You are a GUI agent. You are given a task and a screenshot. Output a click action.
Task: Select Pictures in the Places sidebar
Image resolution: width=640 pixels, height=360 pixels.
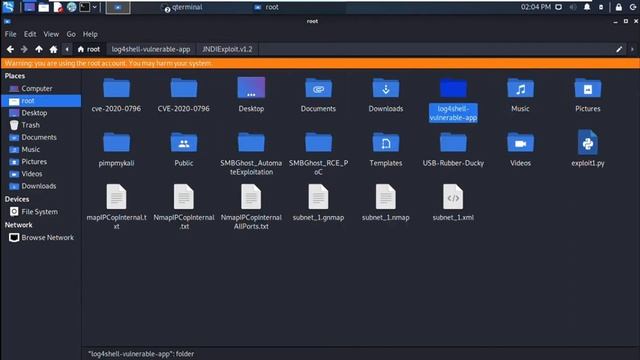(x=41, y=162)
